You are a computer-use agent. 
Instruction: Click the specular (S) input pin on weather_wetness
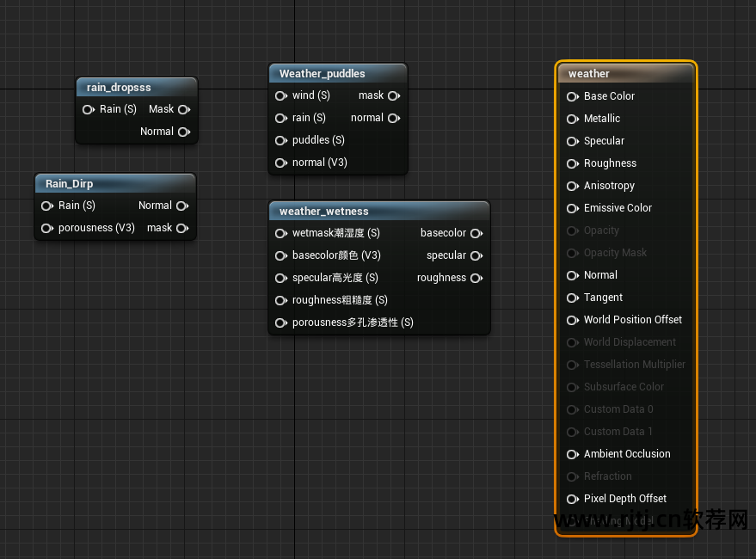coord(280,279)
